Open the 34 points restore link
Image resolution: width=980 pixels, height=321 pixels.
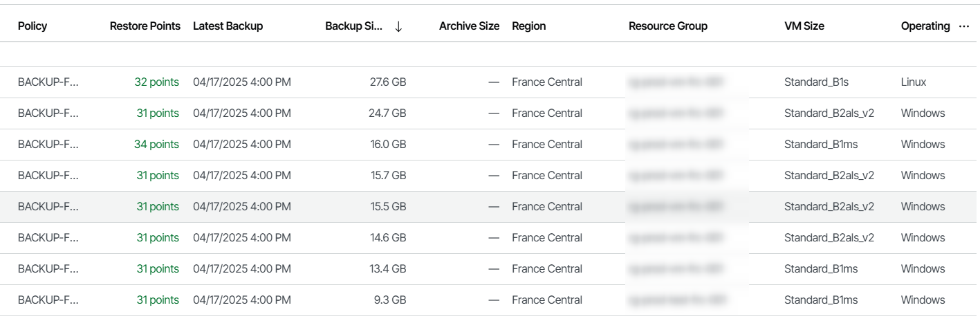(156, 145)
